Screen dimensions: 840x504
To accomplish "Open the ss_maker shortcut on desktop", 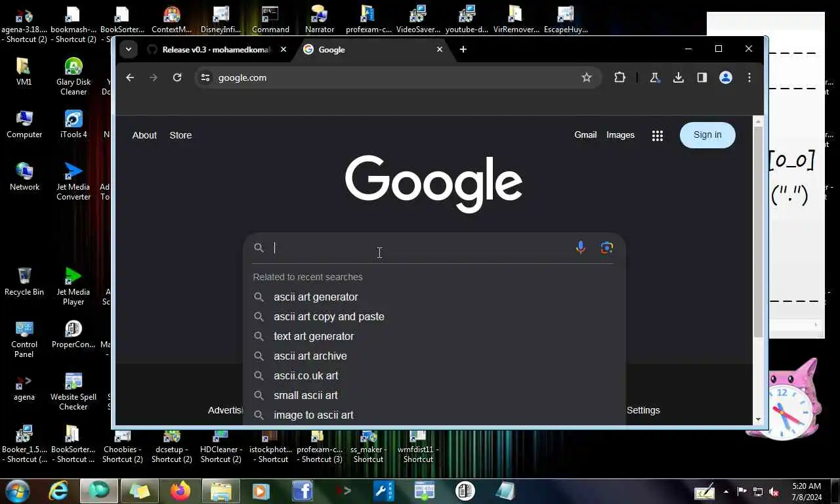I will (x=368, y=444).
